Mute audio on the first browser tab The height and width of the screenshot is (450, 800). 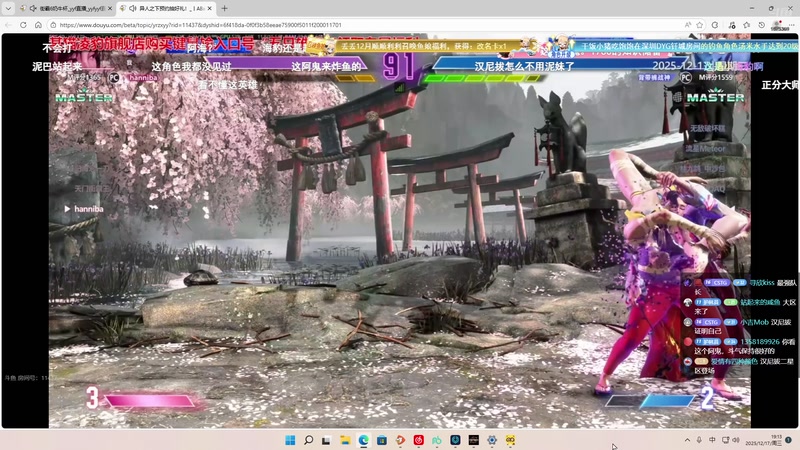coord(33,8)
